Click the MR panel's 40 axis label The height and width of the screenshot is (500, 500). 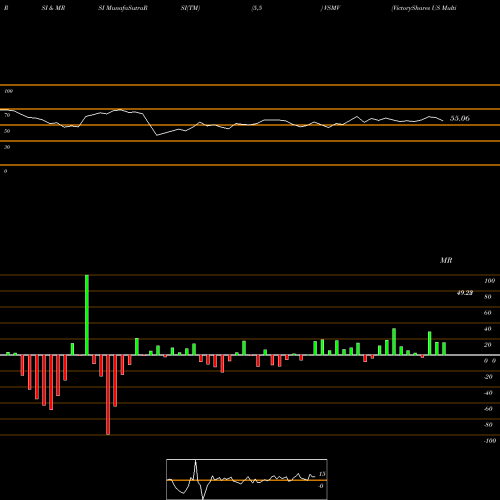coord(488,329)
